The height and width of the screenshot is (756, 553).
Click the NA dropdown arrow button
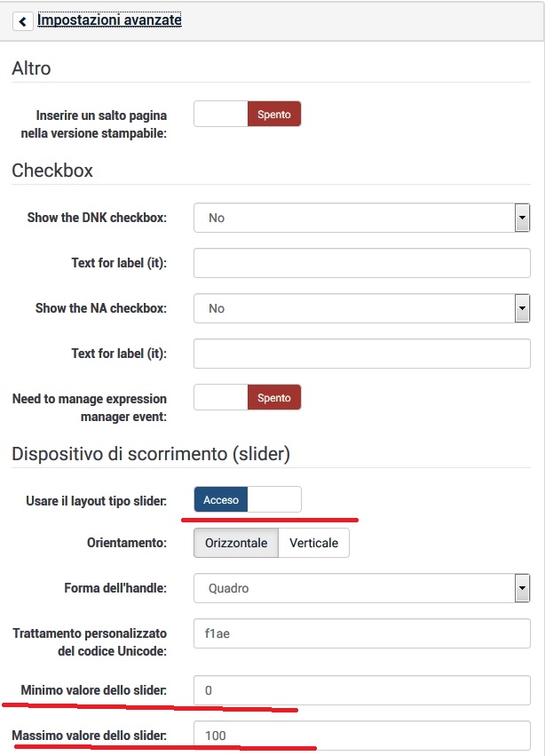click(522, 308)
